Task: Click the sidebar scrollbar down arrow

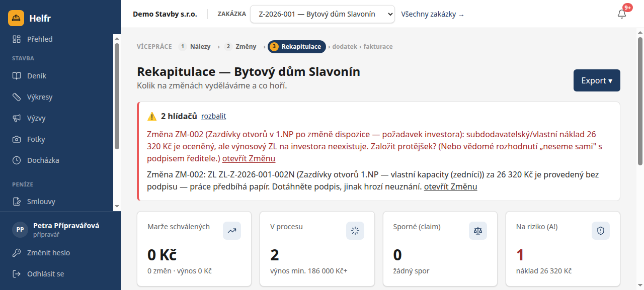Action: tap(117, 207)
